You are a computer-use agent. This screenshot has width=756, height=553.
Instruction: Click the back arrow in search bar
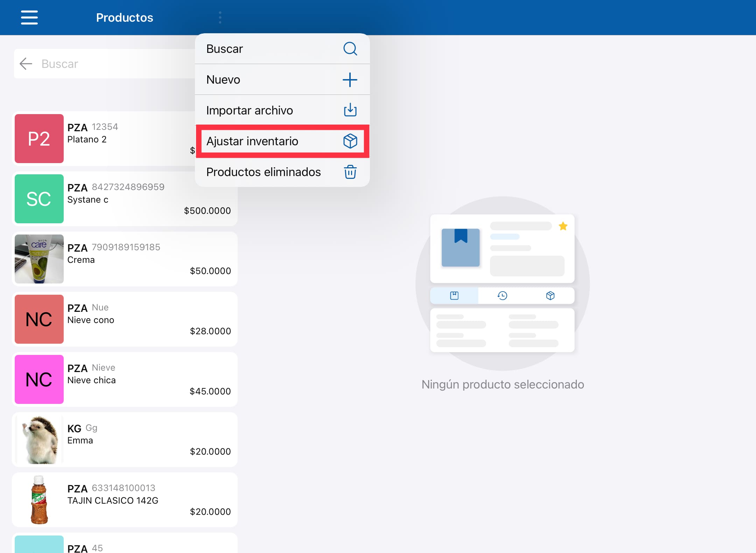click(26, 64)
